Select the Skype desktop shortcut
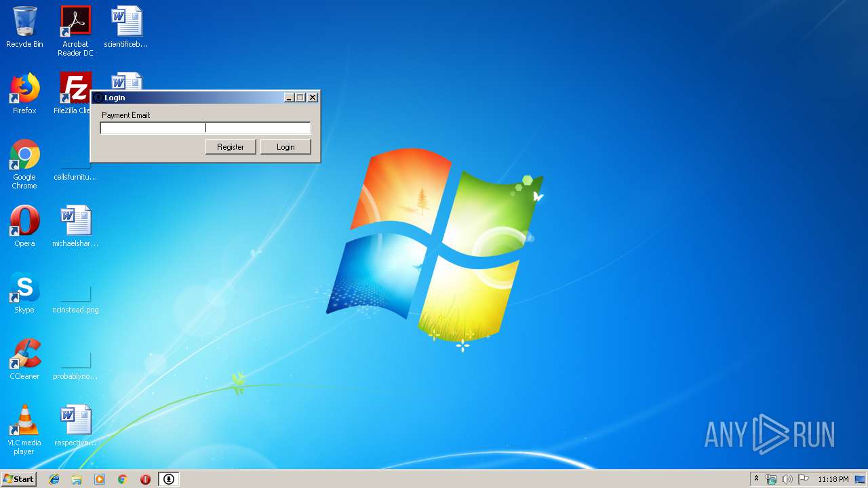 [x=24, y=293]
